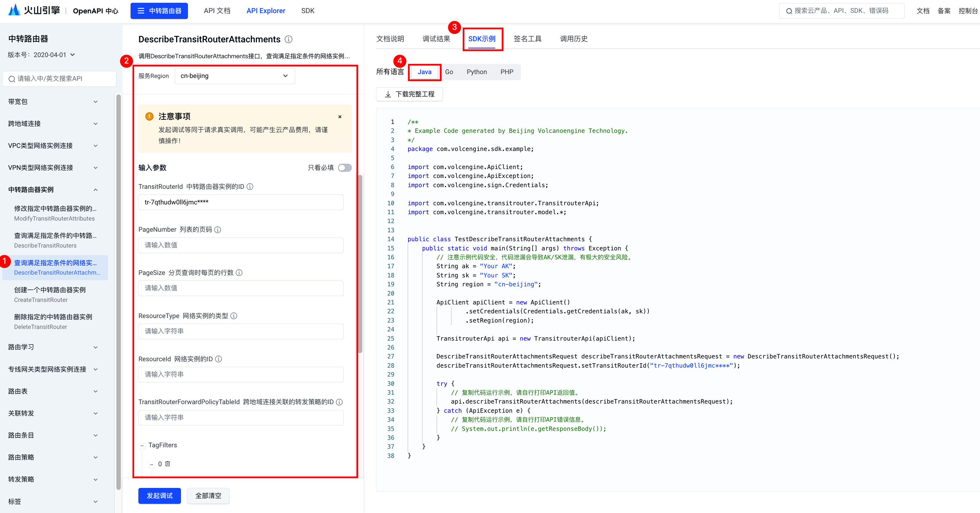Close the 注意事项 notice
Screen dimensions: 980x513
click(340, 117)
